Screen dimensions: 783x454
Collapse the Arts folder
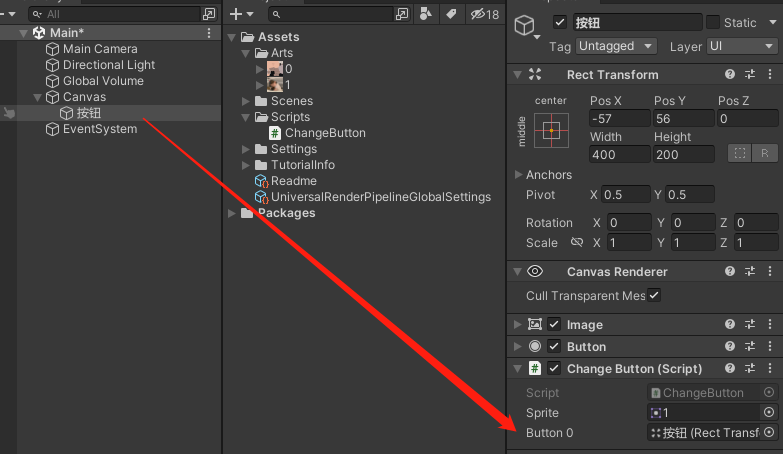coord(246,53)
